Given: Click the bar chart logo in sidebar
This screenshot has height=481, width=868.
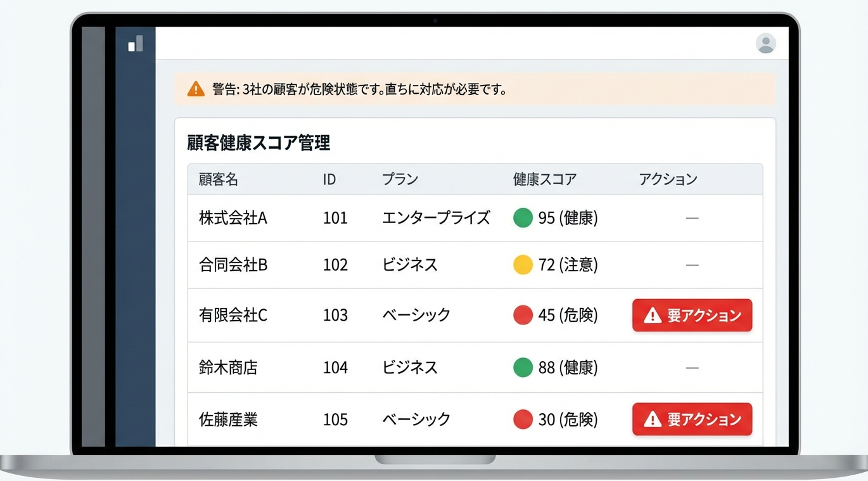Looking at the screenshot, I should click(x=136, y=44).
